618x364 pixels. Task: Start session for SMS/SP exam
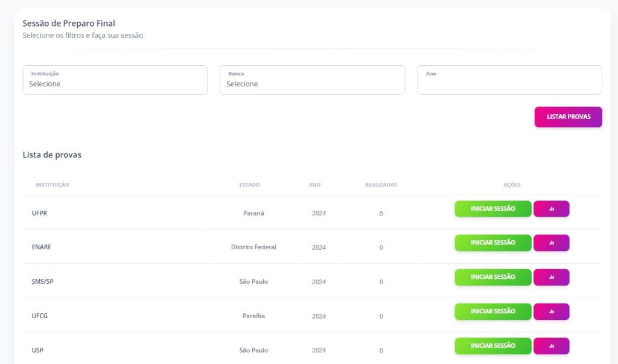click(492, 277)
